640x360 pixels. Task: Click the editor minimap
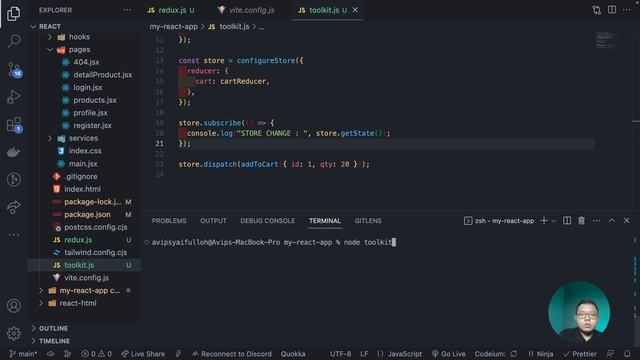coord(607,41)
